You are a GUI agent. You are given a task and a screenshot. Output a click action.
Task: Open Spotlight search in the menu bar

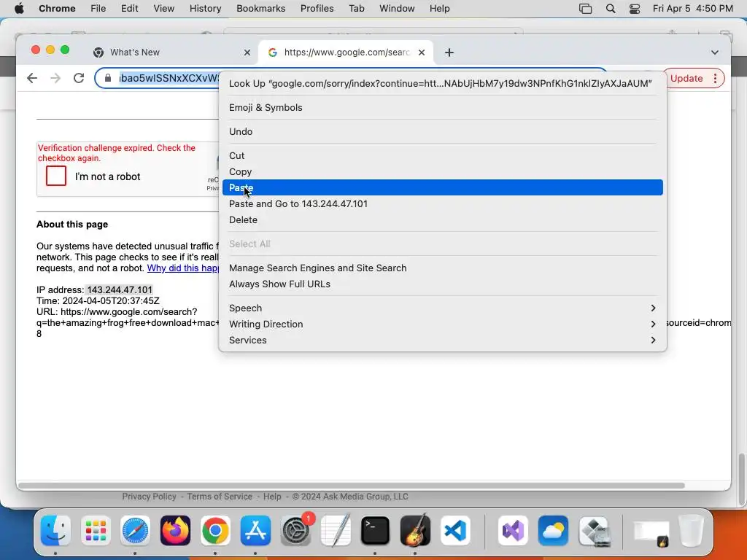coord(611,9)
